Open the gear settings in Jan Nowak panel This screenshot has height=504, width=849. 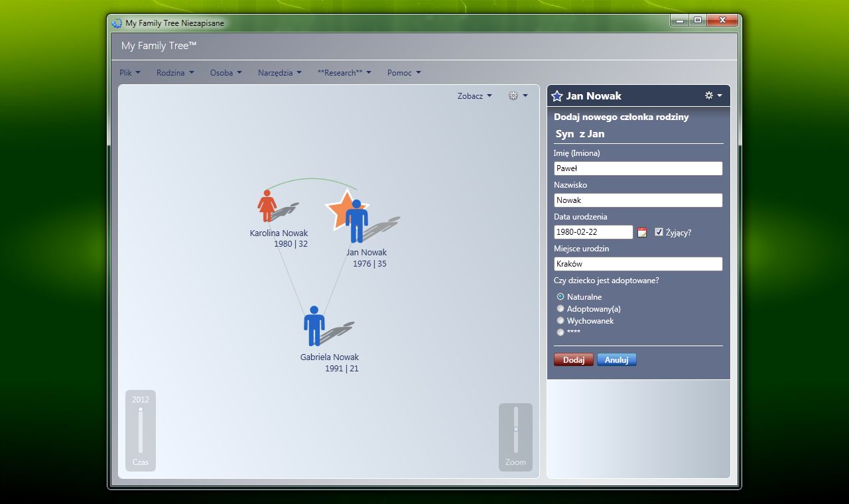click(713, 95)
